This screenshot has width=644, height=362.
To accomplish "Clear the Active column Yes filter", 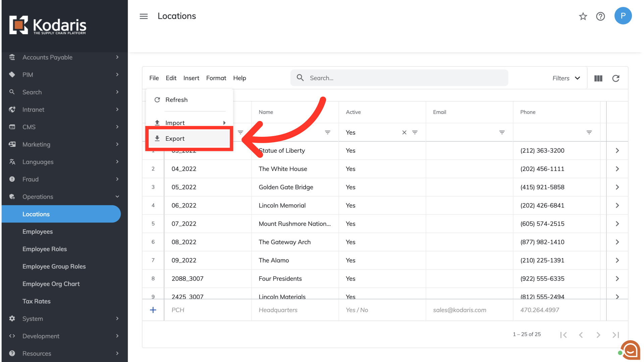I will 404,132.
